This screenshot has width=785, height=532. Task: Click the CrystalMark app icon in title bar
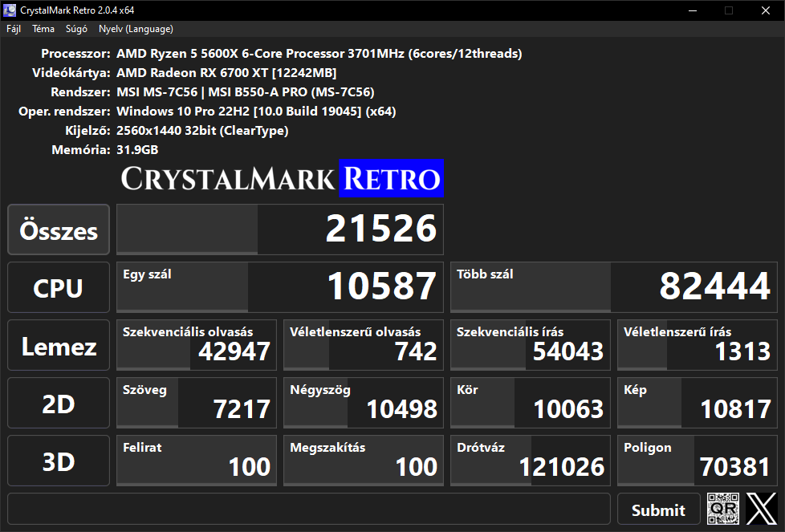[10, 10]
